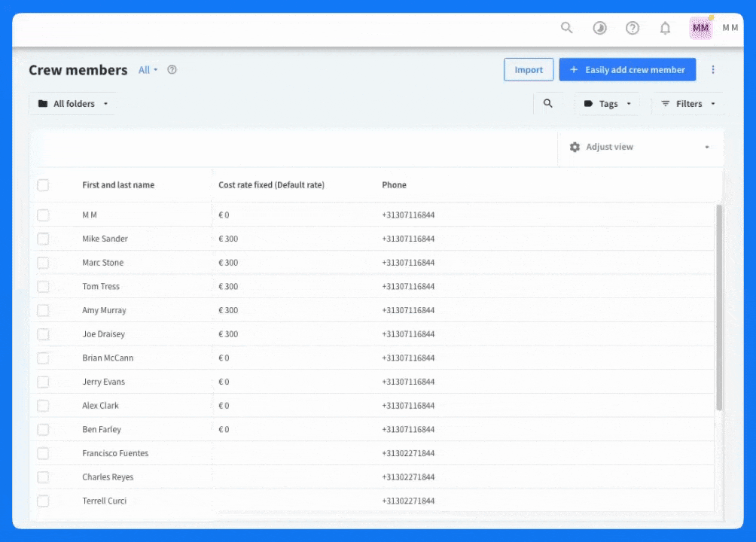Open crew member Jerry Evans
The image size is (756, 542).
103,382
